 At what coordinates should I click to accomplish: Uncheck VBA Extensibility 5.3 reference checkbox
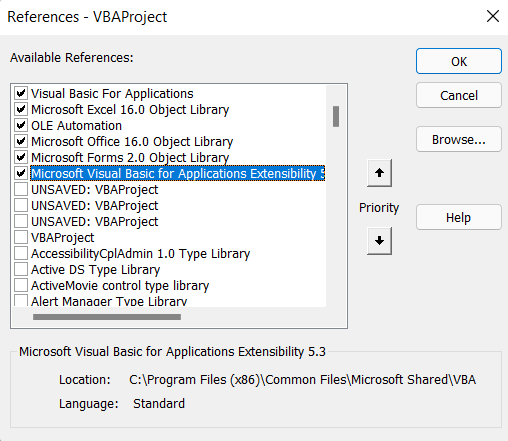coord(21,173)
